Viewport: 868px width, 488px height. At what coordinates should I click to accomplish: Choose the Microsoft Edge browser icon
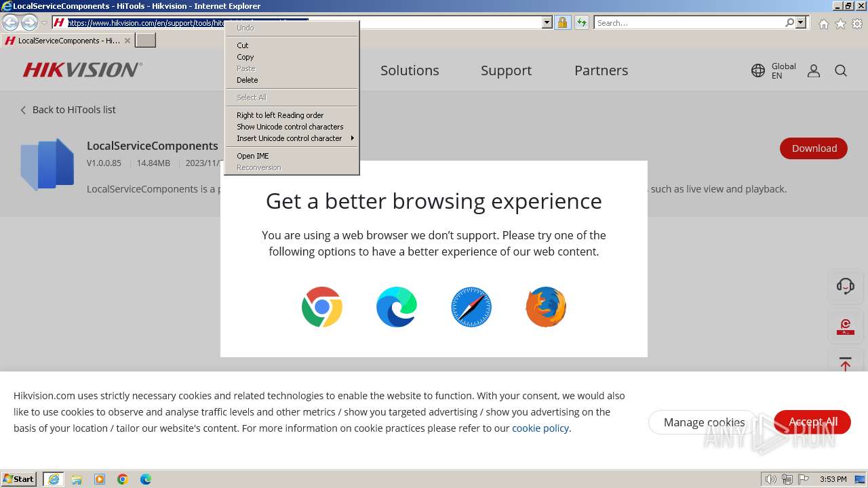click(397, 307)
